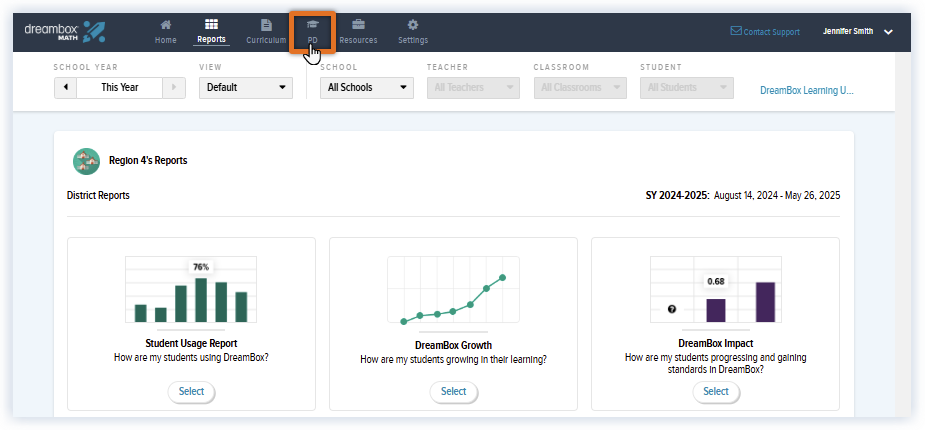Click the Jennifer Smith account name
The width and height of the screenshot is (925, 430).
(x=848, y=32)
